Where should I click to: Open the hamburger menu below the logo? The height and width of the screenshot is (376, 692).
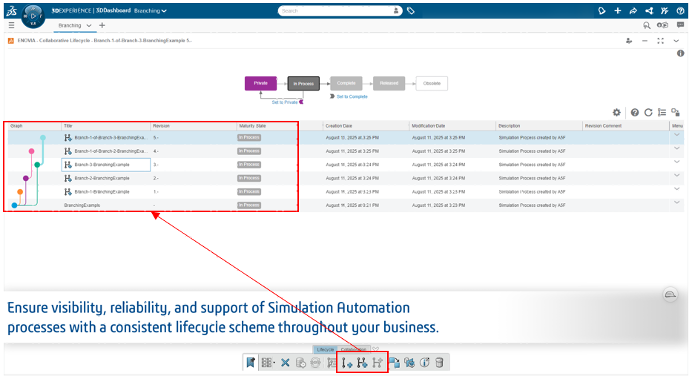tap(11, 25)
